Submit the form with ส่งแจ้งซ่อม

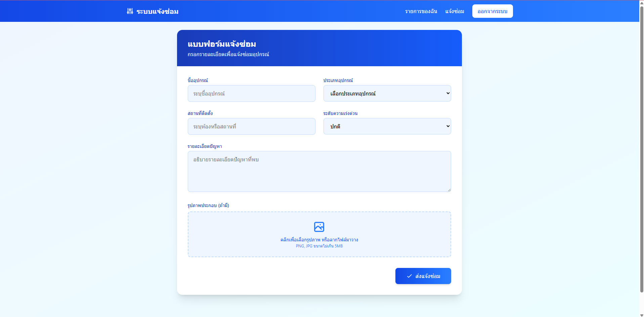(423, 276)
